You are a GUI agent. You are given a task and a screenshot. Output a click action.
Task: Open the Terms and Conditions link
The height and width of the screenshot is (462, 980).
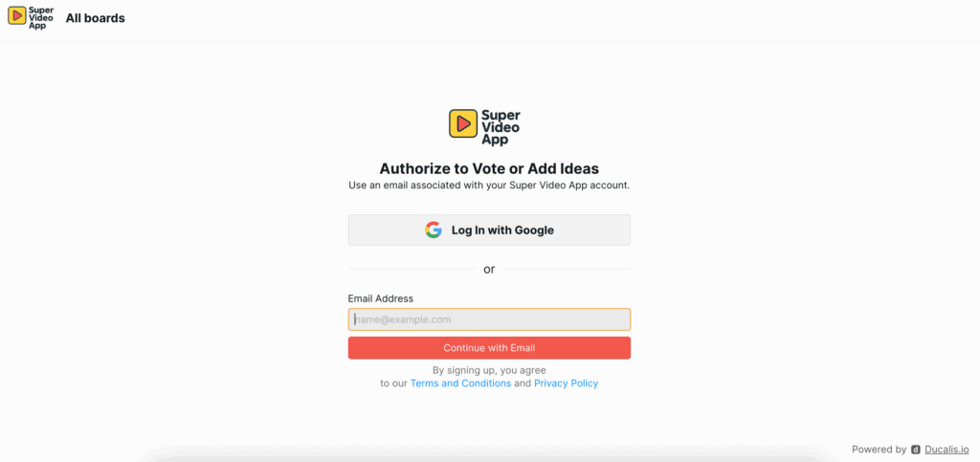(460, 384)
